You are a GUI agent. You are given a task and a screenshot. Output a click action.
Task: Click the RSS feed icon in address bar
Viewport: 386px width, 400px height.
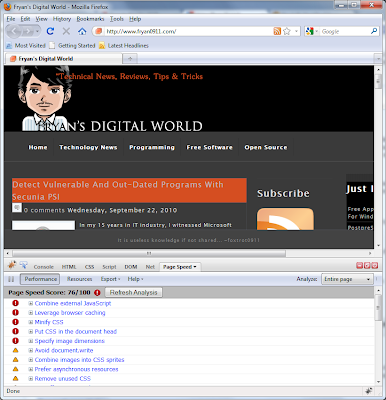pyautogui.click(x=277, y=31)
